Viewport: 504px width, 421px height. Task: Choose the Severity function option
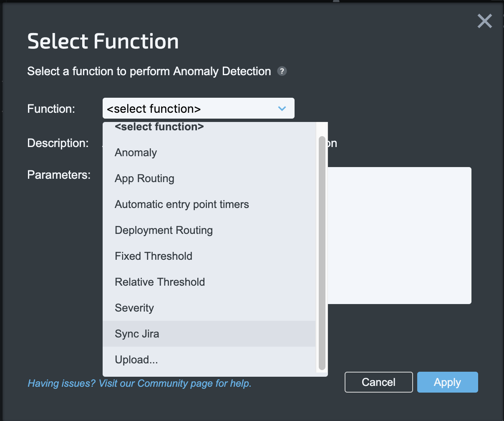[x=134, y=308]
